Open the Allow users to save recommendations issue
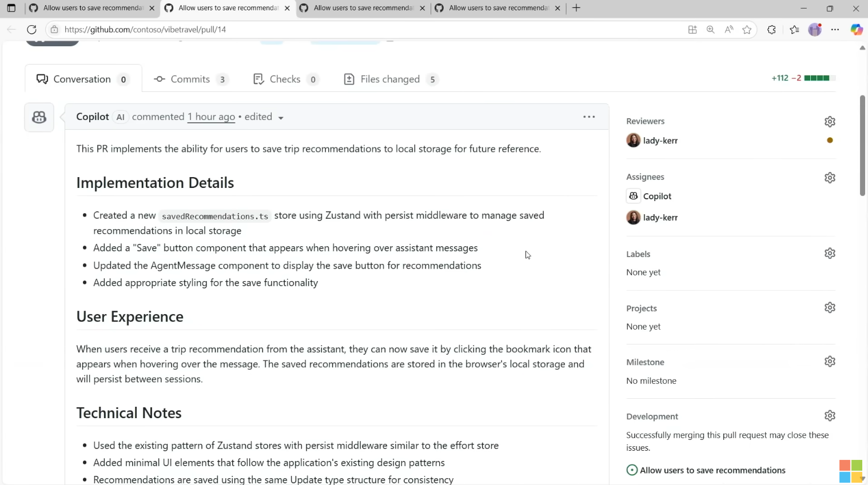The height and width of the screenshot is (485, 868). click(712, 470)
